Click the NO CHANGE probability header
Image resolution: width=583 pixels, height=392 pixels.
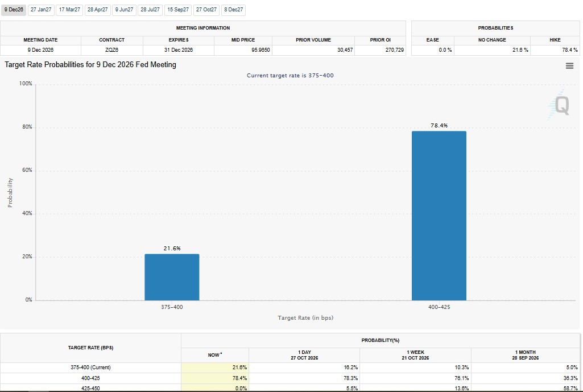(x=492, y=40)
